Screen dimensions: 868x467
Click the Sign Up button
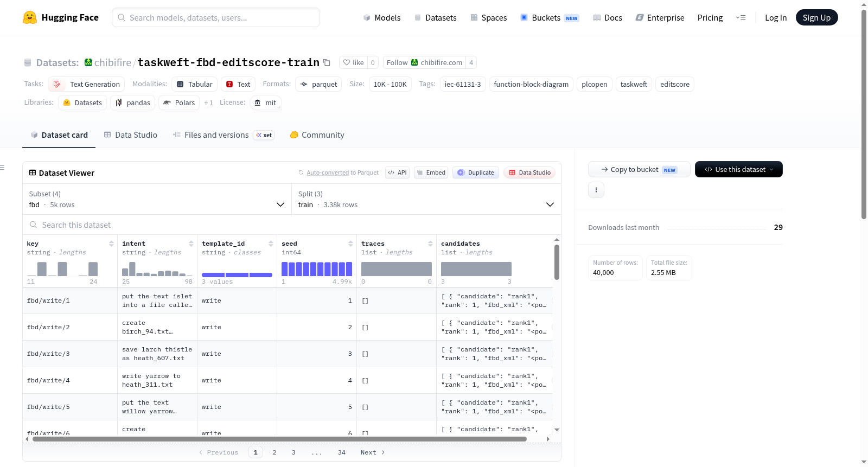click(816, 17)
